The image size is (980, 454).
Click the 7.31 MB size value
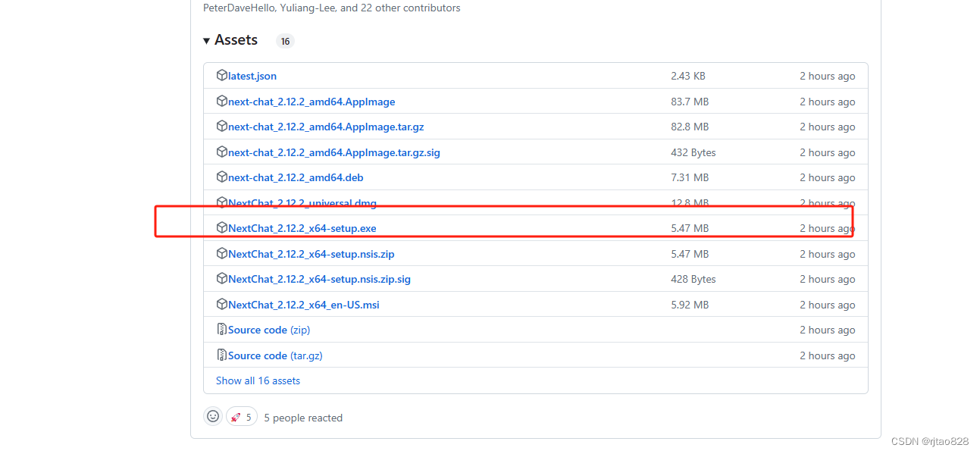click(x=690, y=177)
